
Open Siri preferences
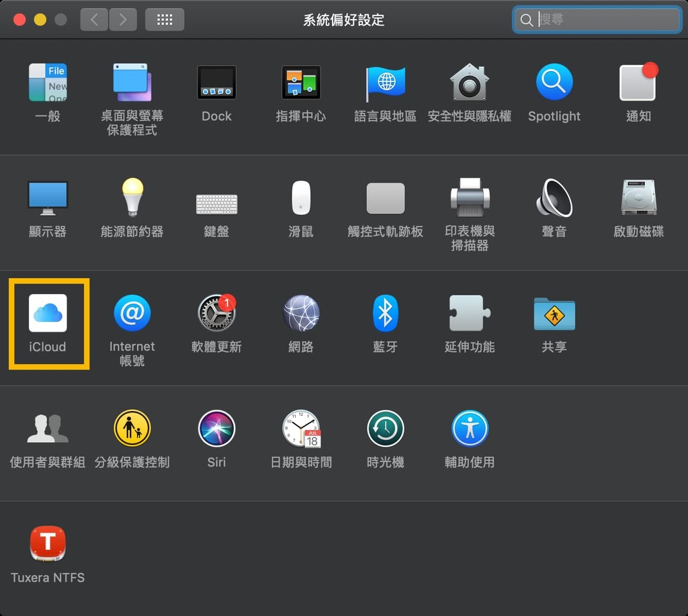[216, 429]
